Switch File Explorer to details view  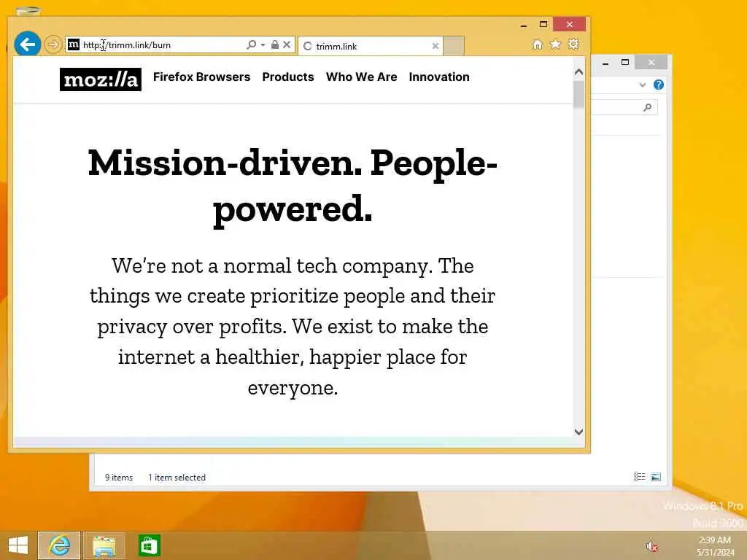[639, 477]
